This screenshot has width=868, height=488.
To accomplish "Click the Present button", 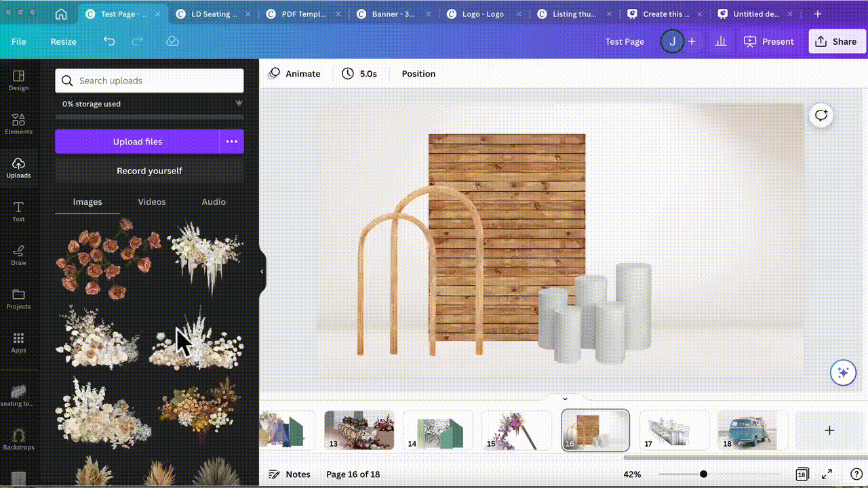I will (769, 41).
